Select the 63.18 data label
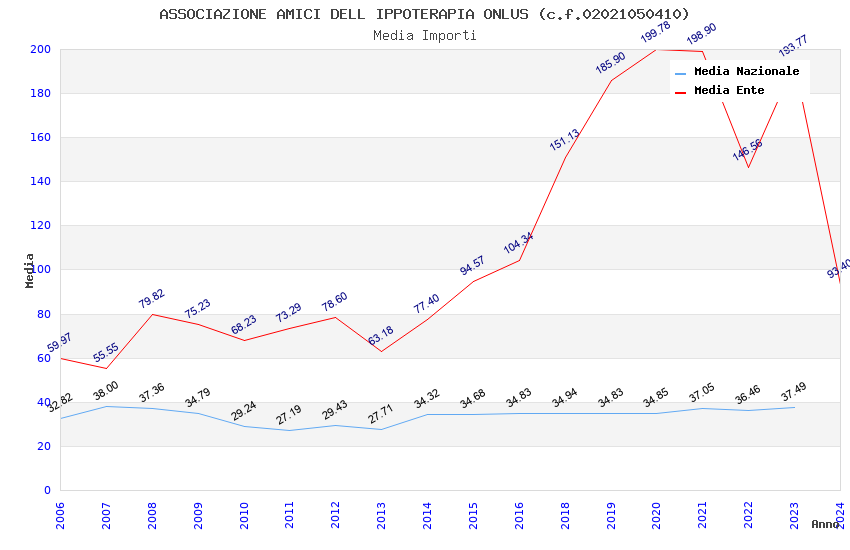This screenshot has height=550, width=850. click(x=381, y=335)
